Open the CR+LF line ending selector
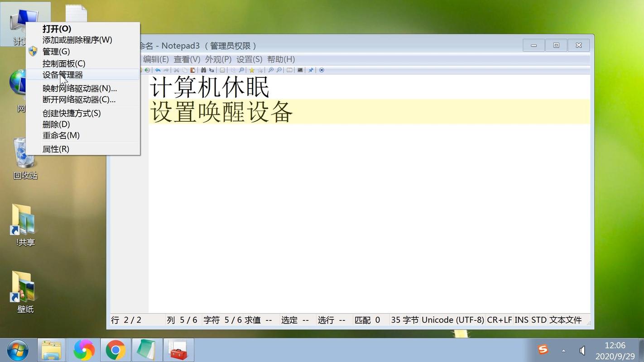644x362 pixels. tap(500, 320)
